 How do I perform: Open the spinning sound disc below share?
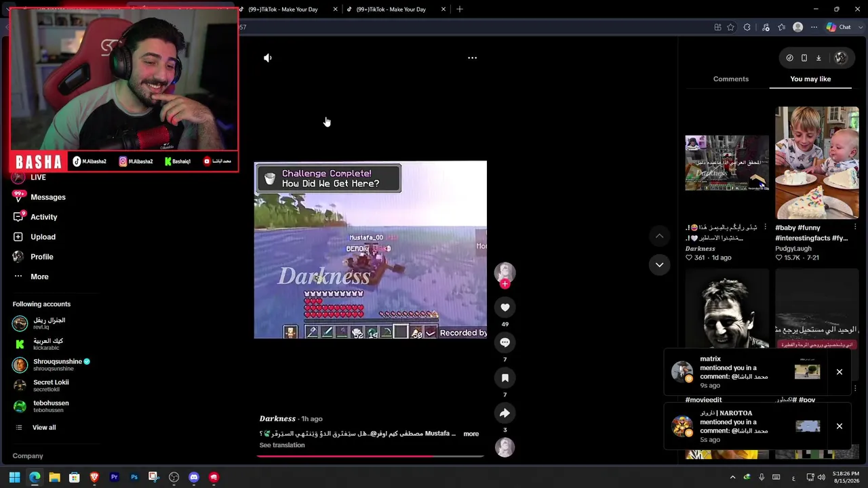click(505, 447)
